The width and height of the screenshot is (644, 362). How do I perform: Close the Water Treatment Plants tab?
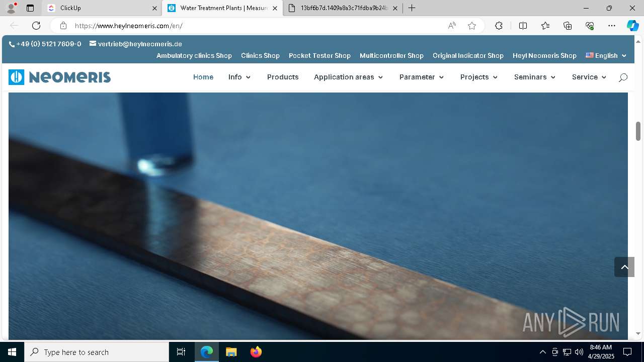[275, 8]
